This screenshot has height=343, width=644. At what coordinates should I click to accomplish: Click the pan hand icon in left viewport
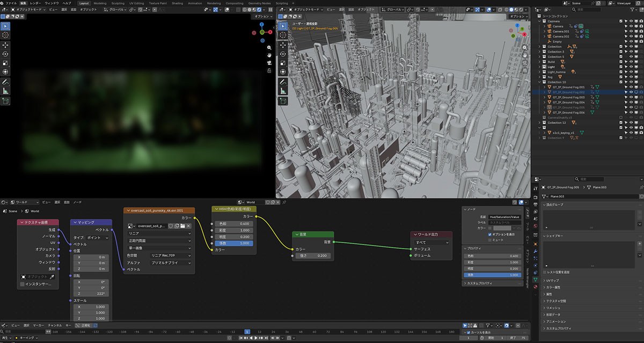click(x=269, y=55)
